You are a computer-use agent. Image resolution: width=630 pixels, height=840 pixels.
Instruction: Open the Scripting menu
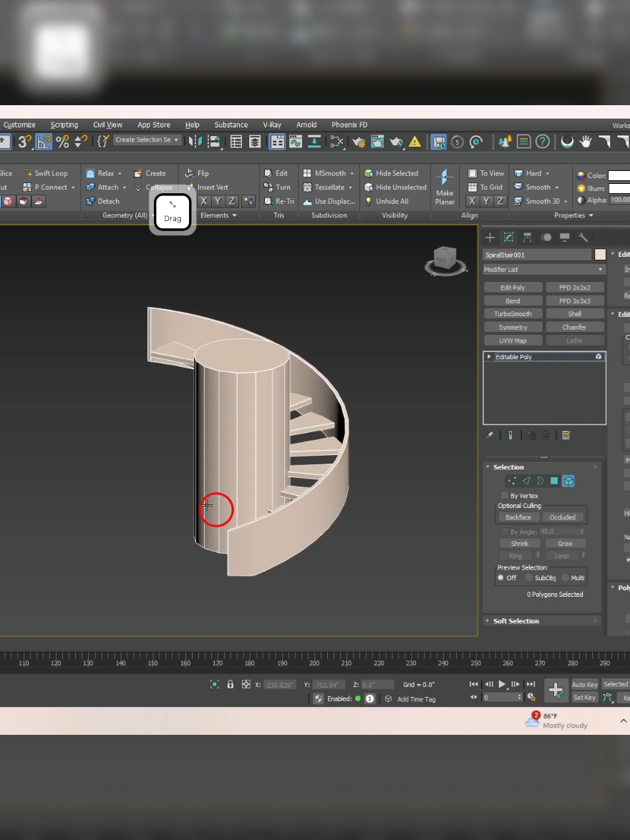(64, 124)
